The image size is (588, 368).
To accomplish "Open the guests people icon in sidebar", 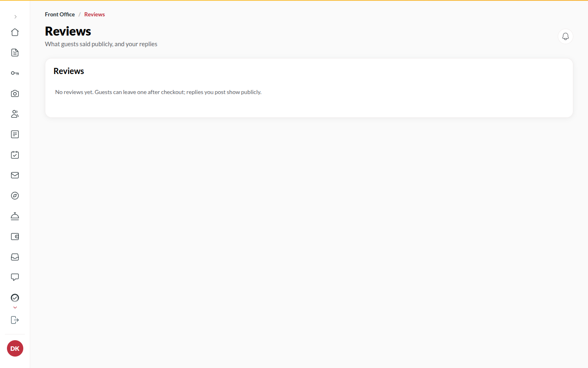I will (15, 114).
